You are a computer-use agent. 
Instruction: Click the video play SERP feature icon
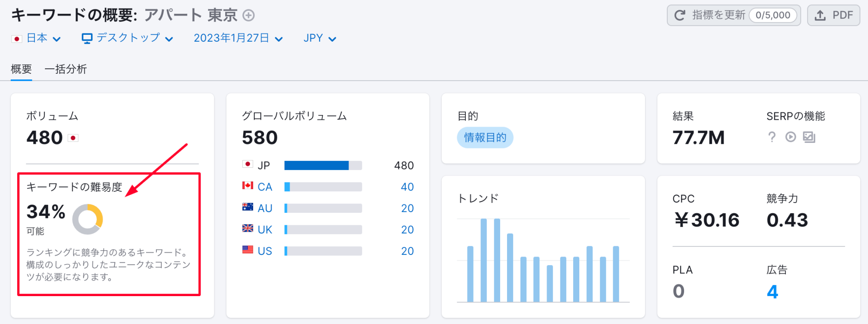coord(791,137)
